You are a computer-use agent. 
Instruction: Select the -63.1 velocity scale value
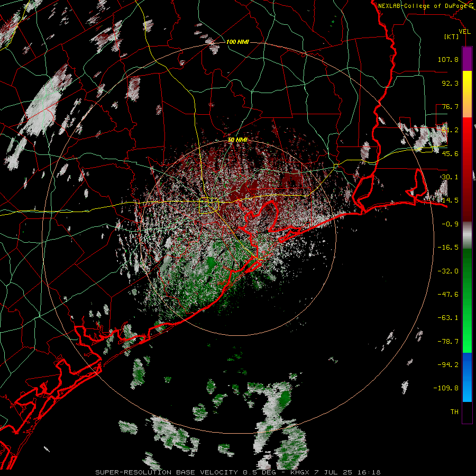coord(448,318)
